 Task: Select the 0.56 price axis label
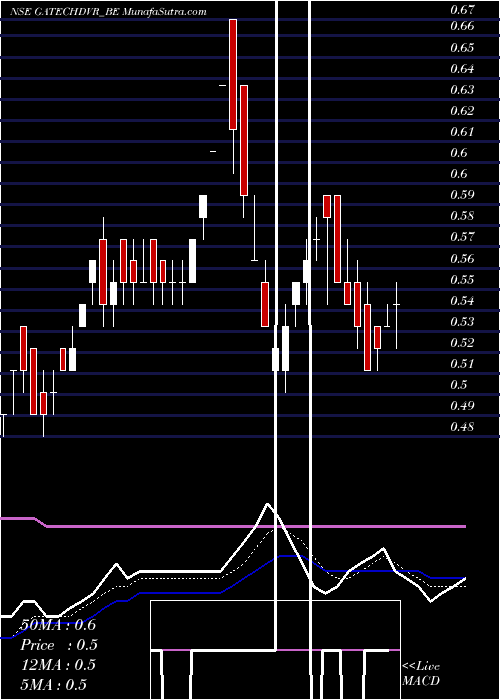[462, 258]
